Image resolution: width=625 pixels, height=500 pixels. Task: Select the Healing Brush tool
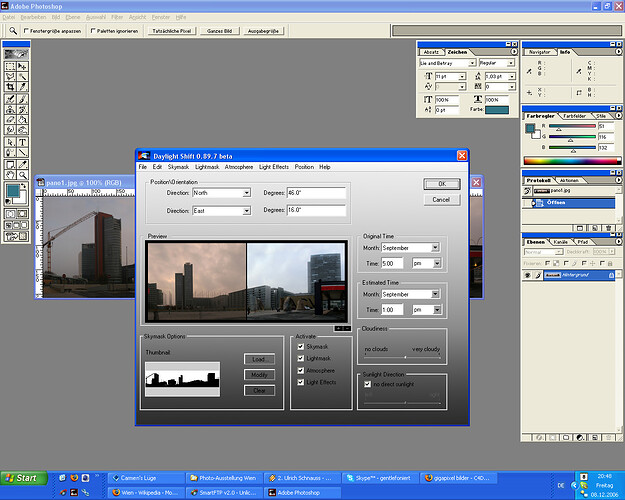pyautogui.click(x=10, y=99)
